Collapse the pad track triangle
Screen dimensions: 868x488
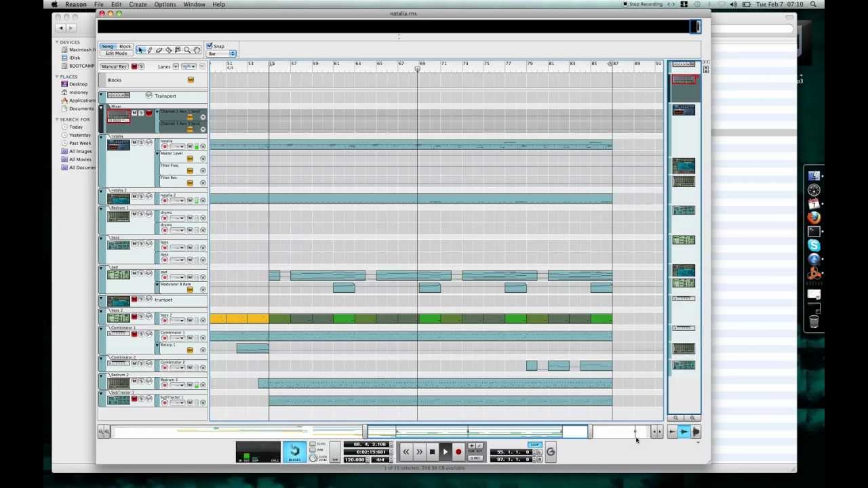coord(102,268)
